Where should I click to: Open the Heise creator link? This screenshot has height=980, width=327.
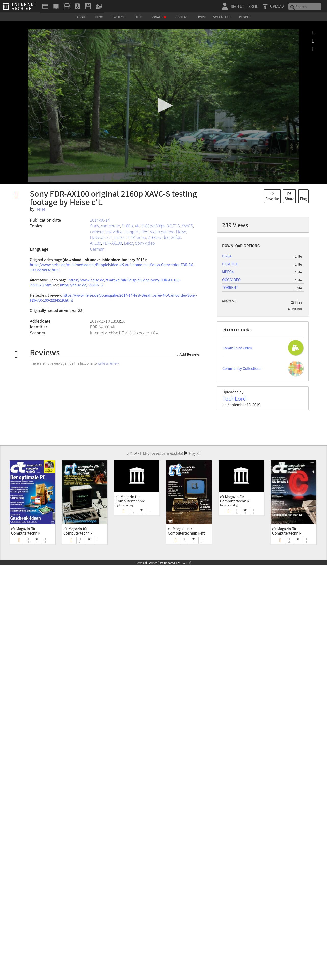(x=40, y=209)
